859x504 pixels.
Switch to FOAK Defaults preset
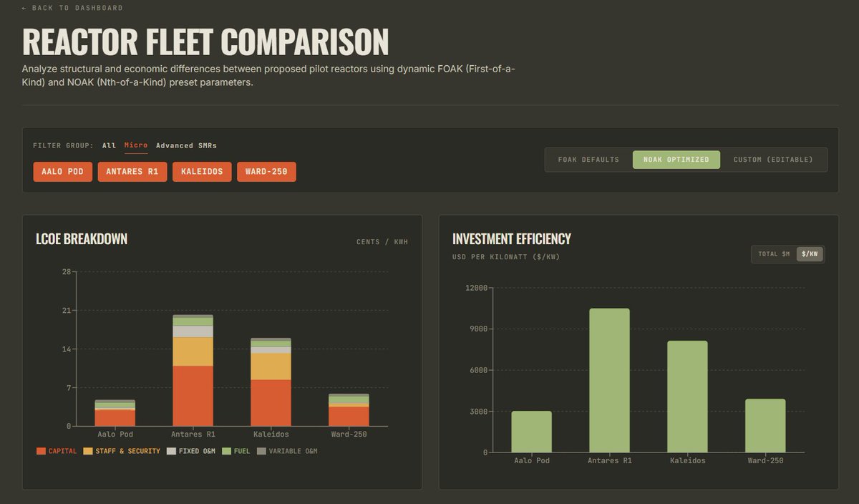click(588, 160)
